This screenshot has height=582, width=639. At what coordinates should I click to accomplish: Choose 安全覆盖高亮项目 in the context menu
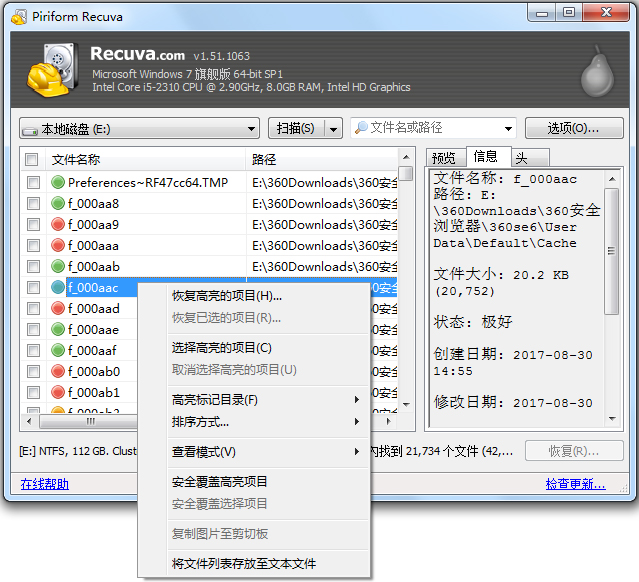point(254,482)
